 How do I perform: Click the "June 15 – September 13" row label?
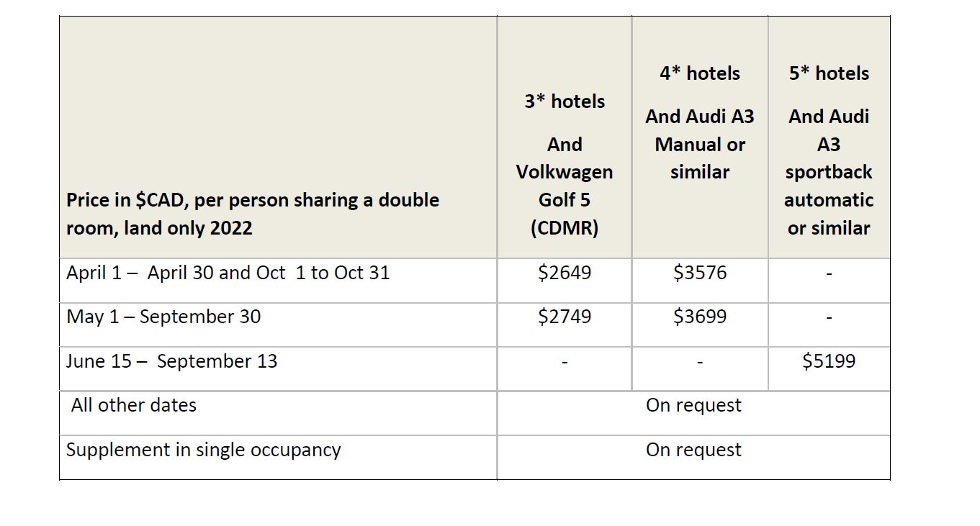(x=171, y=361)
